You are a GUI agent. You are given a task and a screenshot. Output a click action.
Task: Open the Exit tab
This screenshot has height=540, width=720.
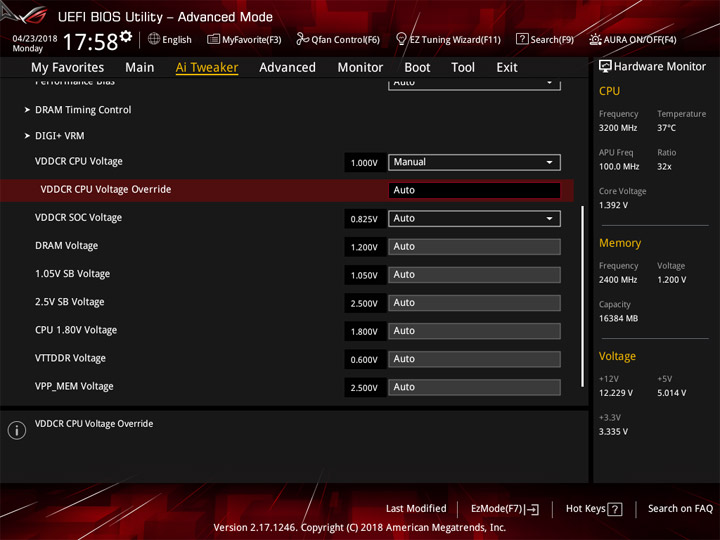pyautogui.click(x=507, y=68)
